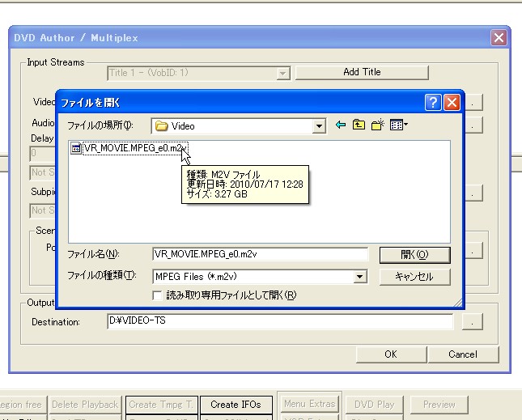The width and height of the screenshot is (522, 420).
Task: Click the キャンセル cancel button
Action: pos(415,277)
